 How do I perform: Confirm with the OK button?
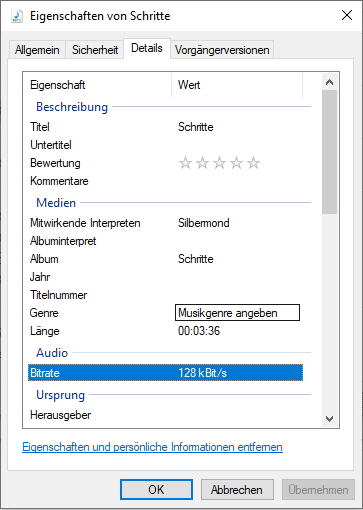point(156,490)
